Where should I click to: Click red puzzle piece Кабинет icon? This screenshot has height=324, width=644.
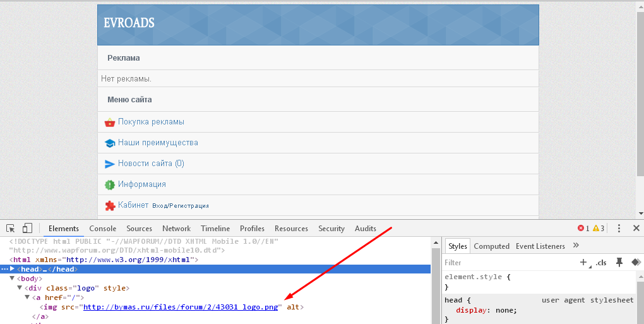(x=110, y=205)
